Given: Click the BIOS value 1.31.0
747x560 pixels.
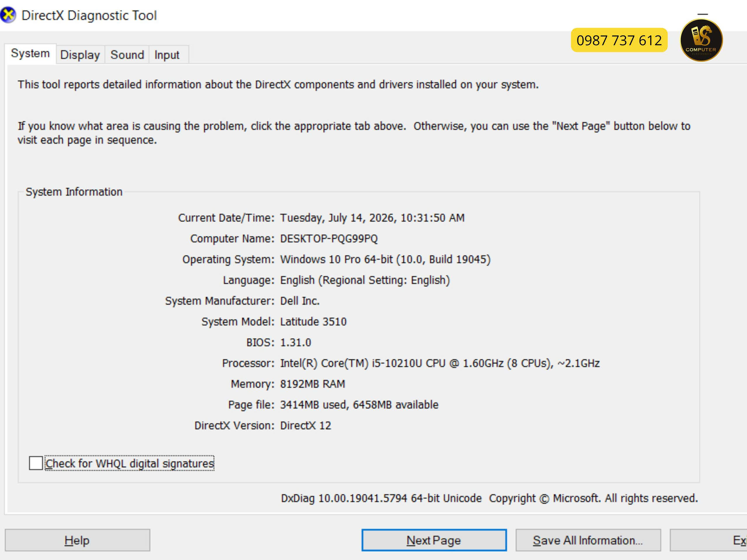Looking at the screenshot, I should 296,343.
